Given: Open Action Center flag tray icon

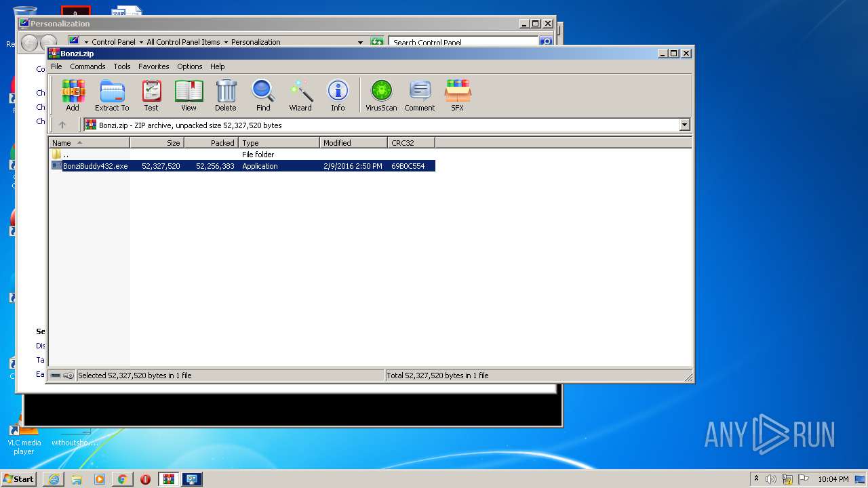Looking at the screenshot, I should (x=804, y=479).
